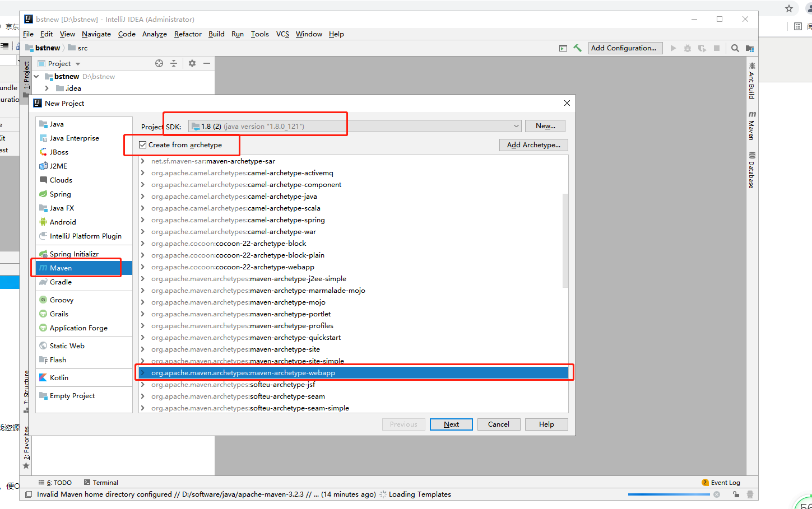812x509 pixels.
Task: Click New SDK button
Action: tap(545, 127)
